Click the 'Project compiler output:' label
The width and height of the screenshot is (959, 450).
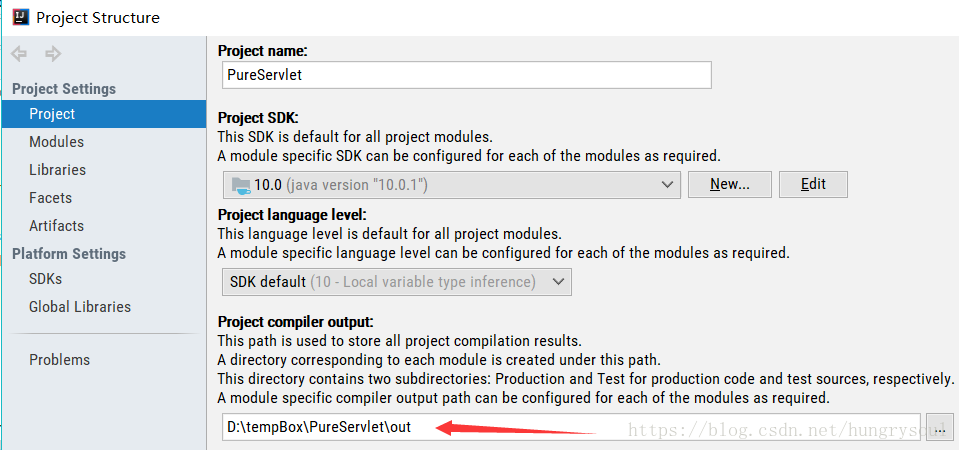tap(295, 322)
